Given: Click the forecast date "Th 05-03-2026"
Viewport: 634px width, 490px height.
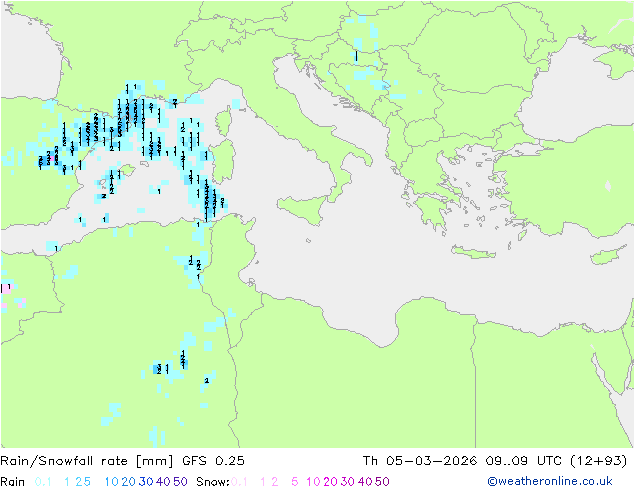Looking at the screenshot, I should pyautogui.click(x=420, y=461).
